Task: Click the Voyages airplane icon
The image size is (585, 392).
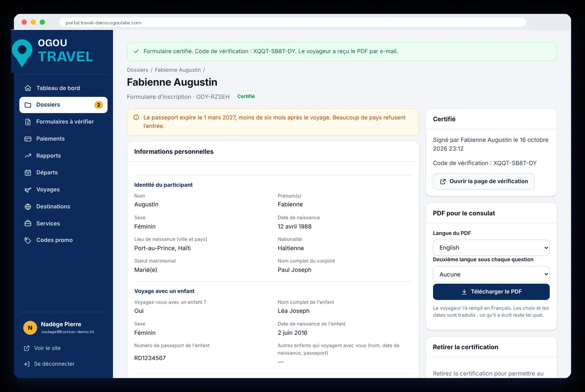Action: [28, 190]
